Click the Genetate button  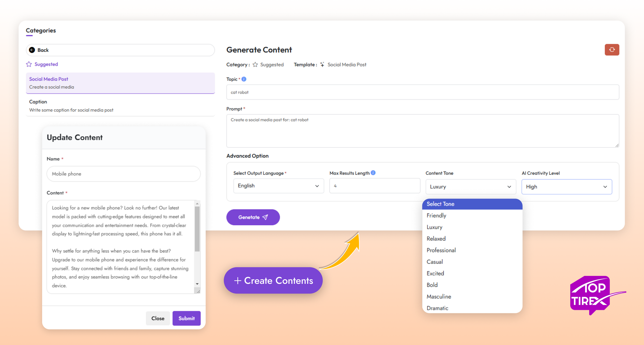coord(253,217)
